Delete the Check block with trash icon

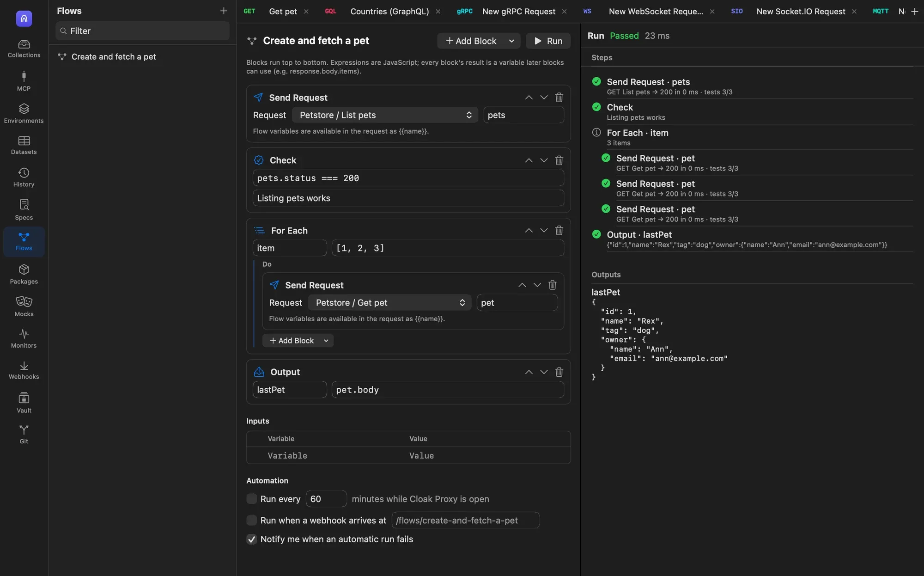point(559,160)
